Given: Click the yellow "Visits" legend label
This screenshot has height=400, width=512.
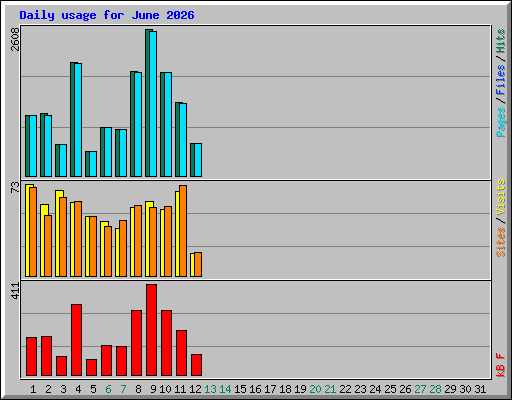Looking at the screenshot, I should tap(500, 197).
